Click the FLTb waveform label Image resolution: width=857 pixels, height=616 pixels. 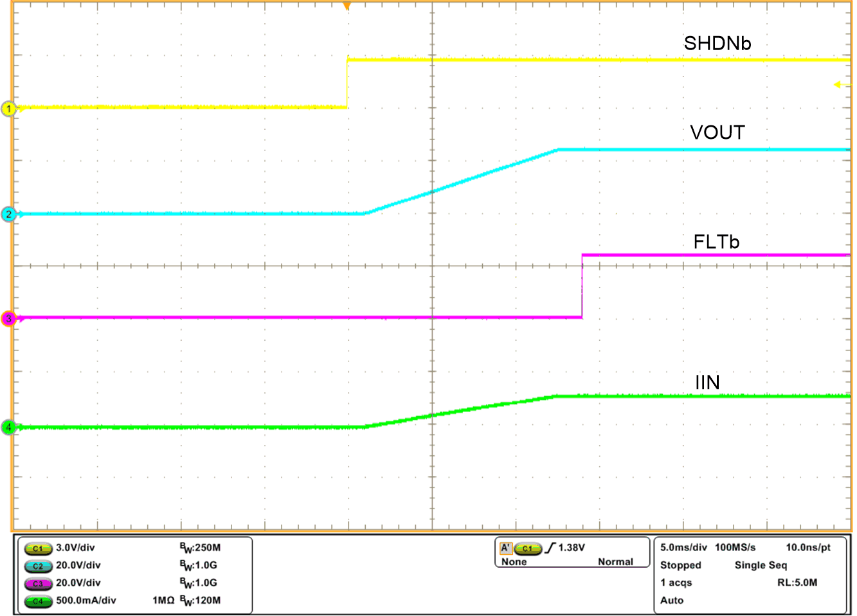click(x=717, y=242)
